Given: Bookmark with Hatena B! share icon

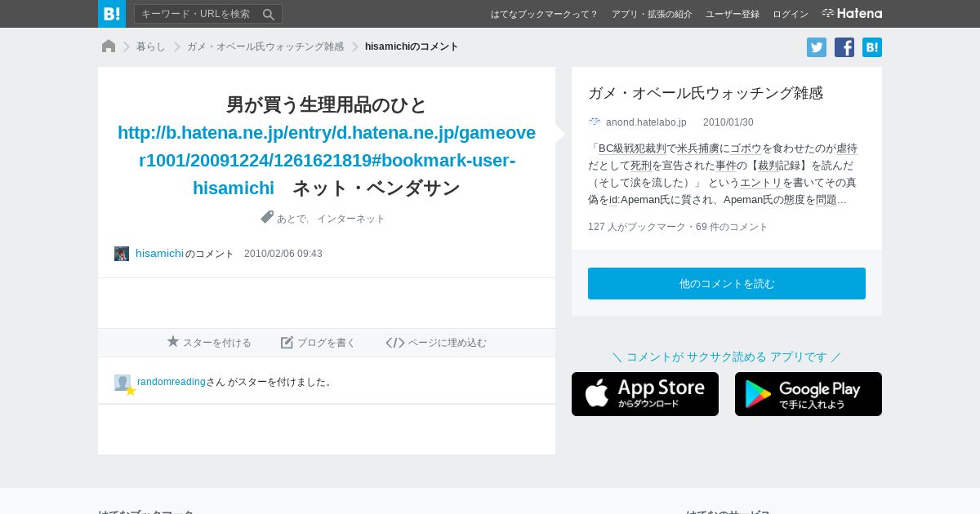Looking at the screenshot, I should [x=872, y=47].
